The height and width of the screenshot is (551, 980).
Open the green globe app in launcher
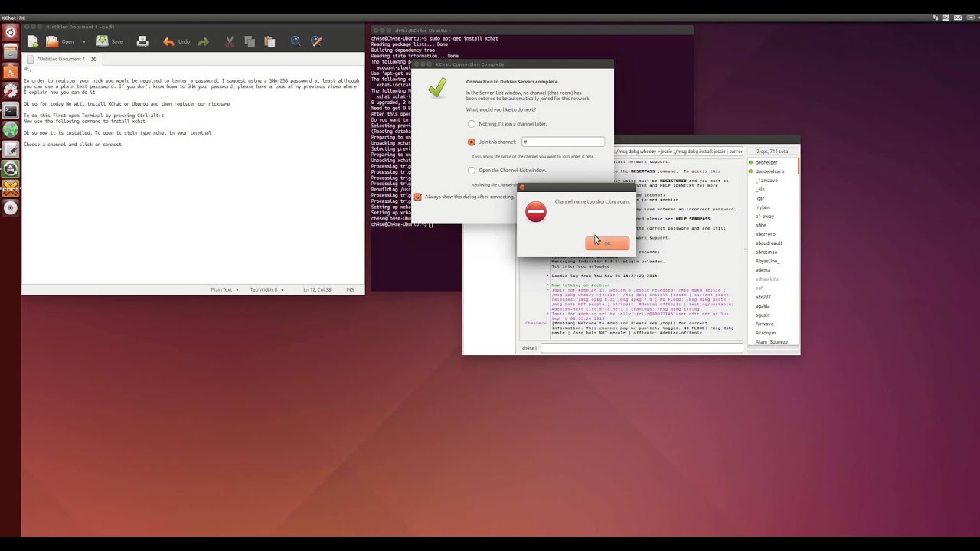coord(10,130)
